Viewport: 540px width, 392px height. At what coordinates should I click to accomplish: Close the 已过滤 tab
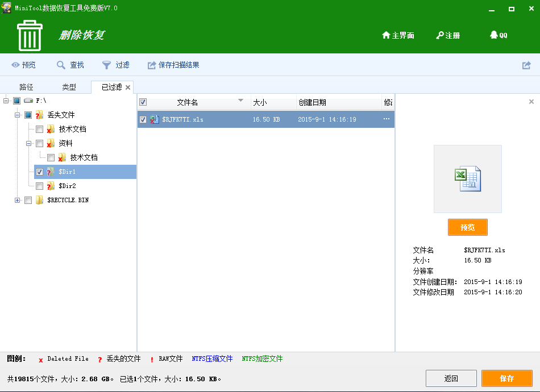coord(128,87)
